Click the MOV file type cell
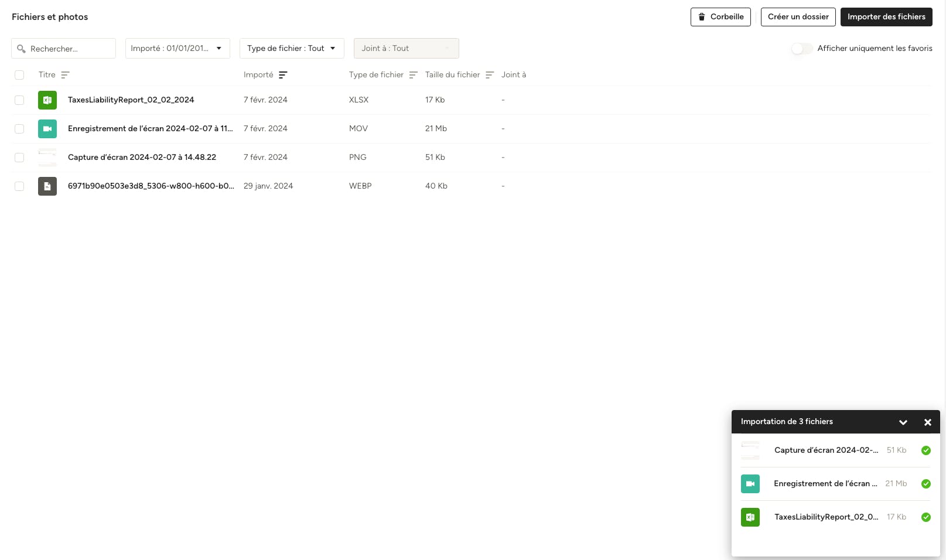 tap(358, 129)
